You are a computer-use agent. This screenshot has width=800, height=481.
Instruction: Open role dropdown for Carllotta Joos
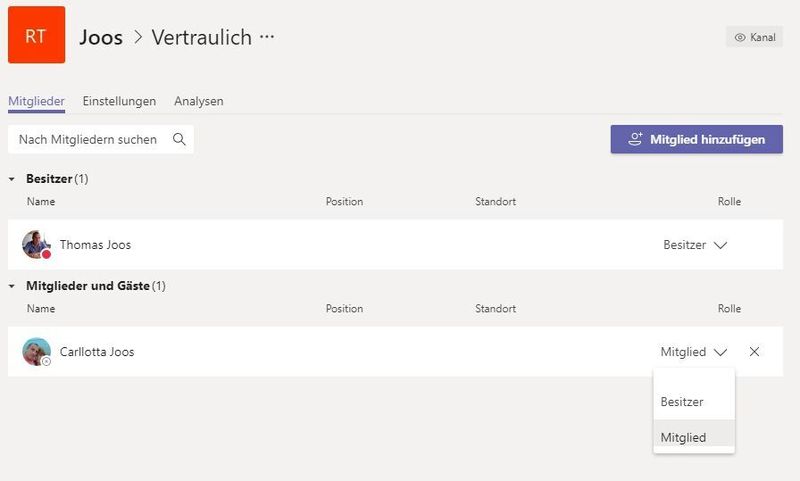695,352
